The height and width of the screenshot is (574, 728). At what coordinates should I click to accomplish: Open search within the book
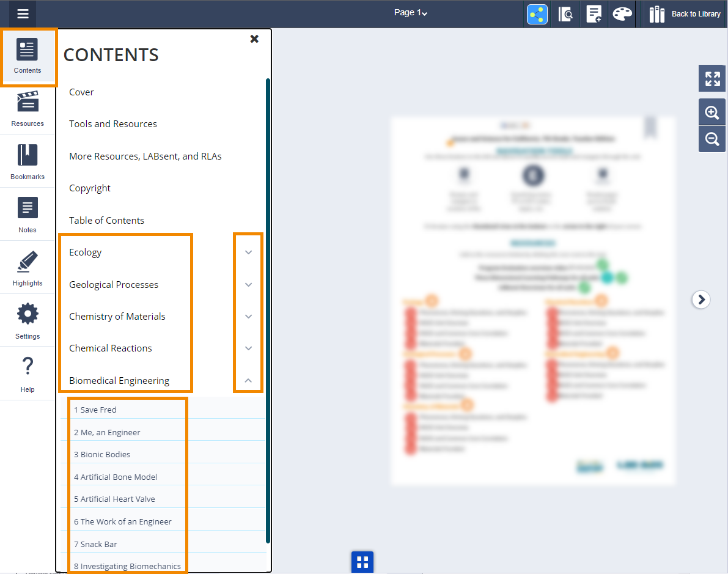click(564, 13)
